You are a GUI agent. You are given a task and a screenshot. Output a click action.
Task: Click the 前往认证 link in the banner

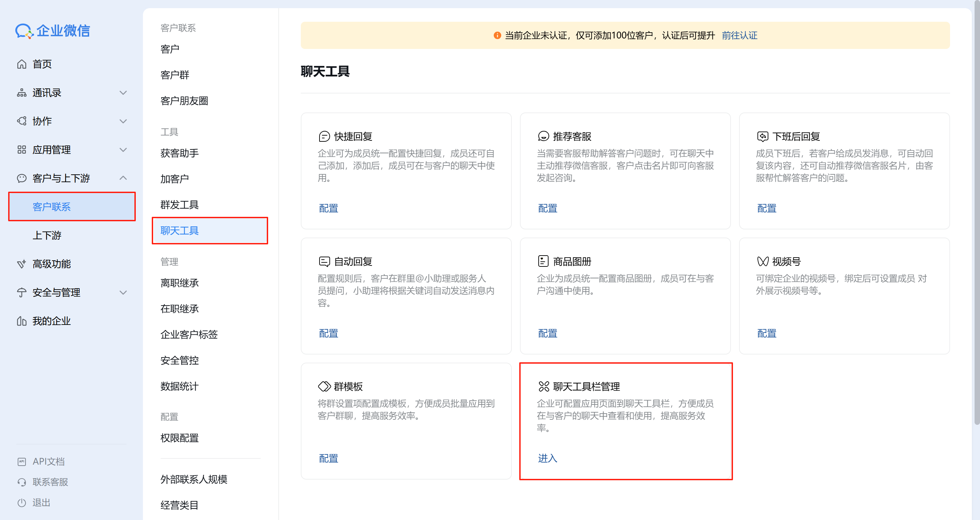[x=739, y=35]
